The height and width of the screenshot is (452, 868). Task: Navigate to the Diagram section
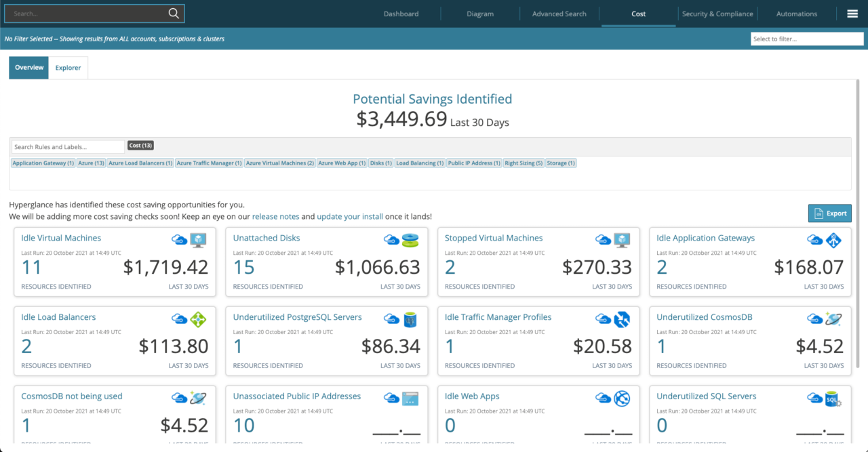tap(480, 14)
